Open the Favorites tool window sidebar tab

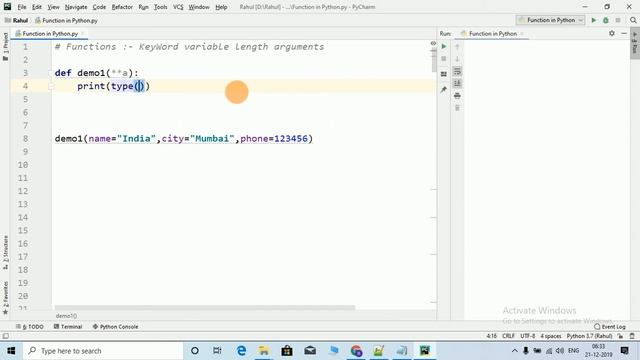click(x=5, y=298)
